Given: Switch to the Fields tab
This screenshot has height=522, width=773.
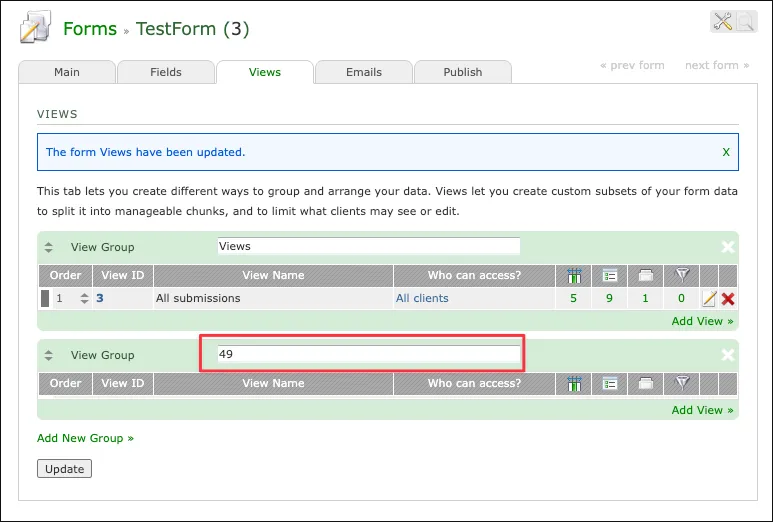Looking at the screenshot, I should click(166, 72).
